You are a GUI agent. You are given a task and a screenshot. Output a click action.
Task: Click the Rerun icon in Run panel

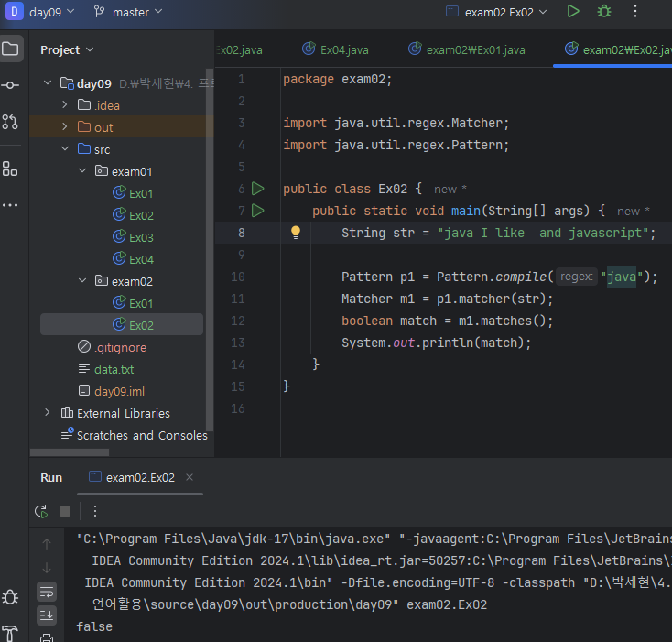pyautogui.click(x=41, y=511)
